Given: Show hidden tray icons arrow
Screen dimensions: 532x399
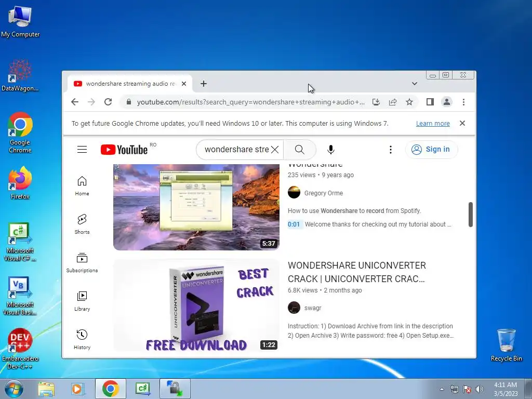Looking at the screenshot, I should (442, 389).
